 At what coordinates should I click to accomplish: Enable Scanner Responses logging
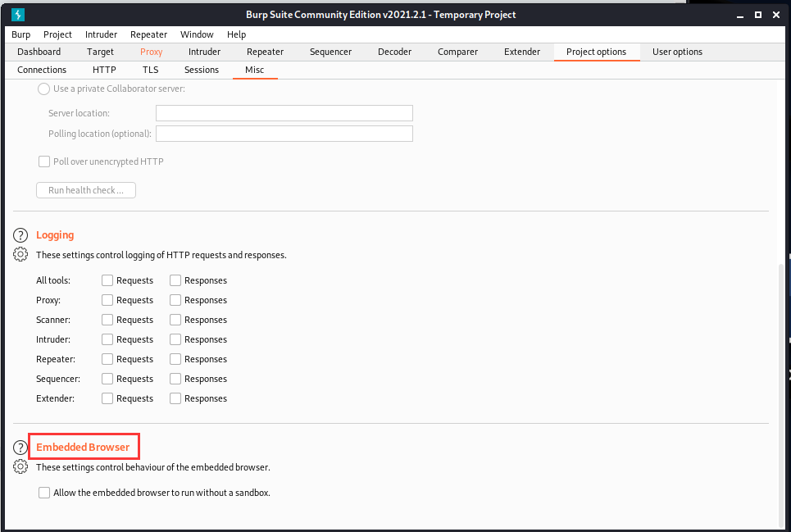pos(175,320)
